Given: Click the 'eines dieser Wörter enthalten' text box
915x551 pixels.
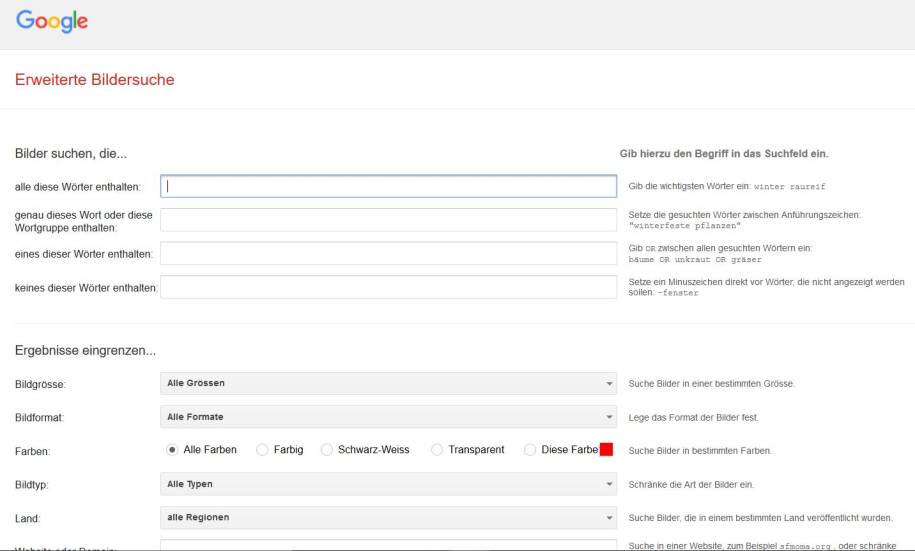Looking at the screenshot, I should [388, 253].
